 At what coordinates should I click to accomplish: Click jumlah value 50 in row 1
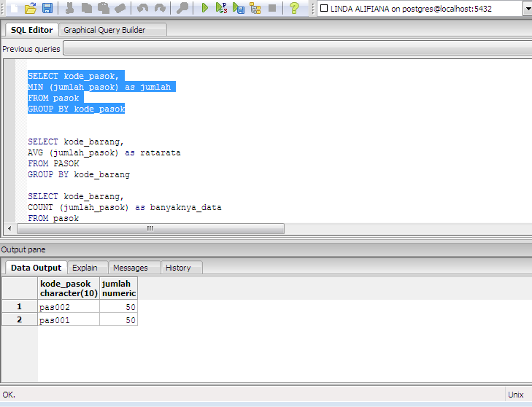pyautogui.click(x=119, y=307)
